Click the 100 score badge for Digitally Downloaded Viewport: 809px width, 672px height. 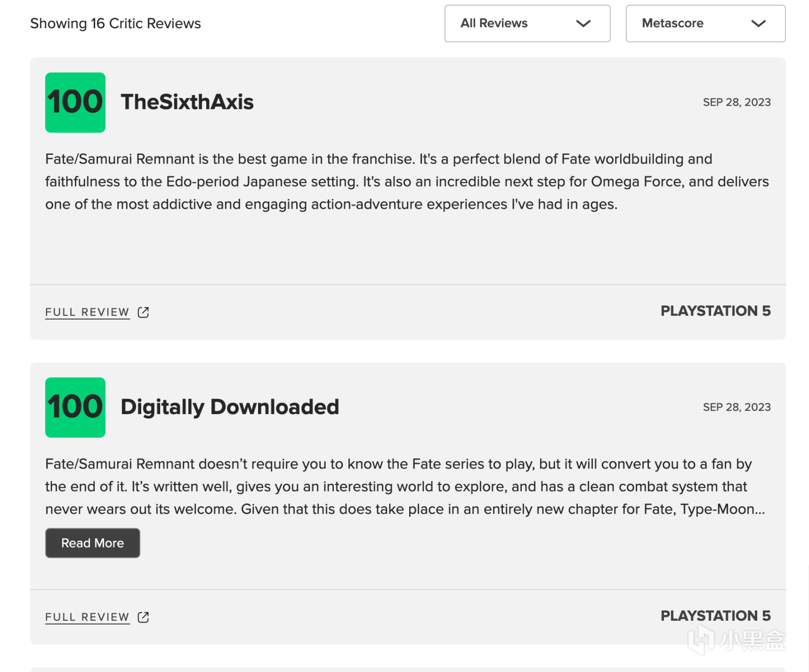tap(75, 407)
